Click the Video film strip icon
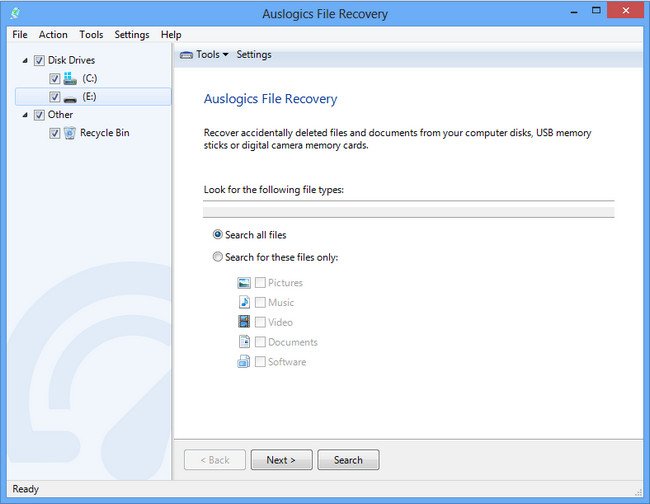 (244, 322)
